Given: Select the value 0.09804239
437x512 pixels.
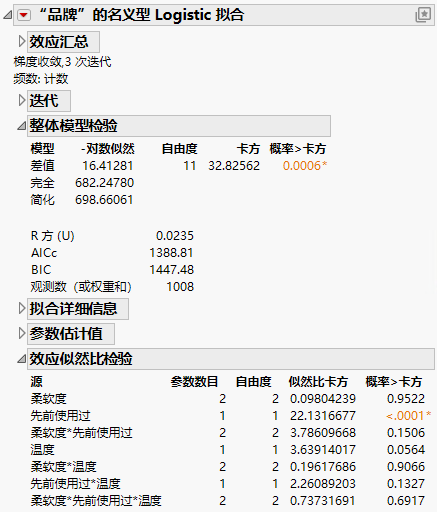Looking at the screenshot, I should (x=323, y=399).
